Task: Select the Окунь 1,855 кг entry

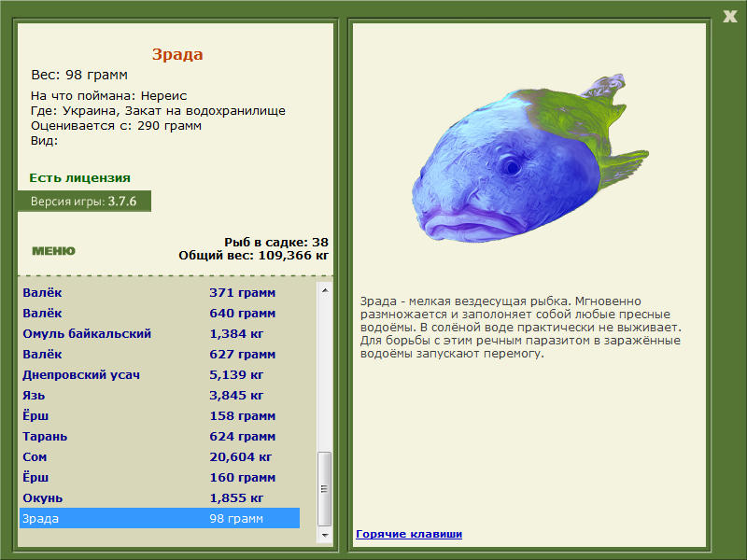Action: [x=160, y=497]
